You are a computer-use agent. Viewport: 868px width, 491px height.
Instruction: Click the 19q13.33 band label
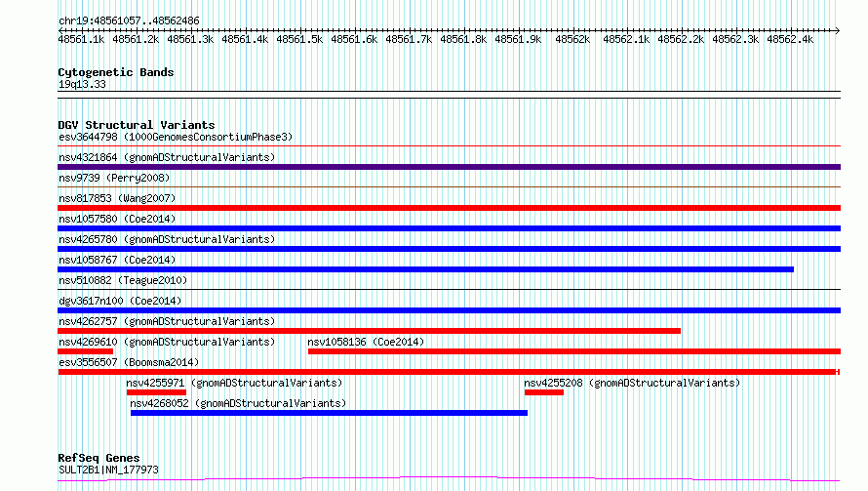(x=82, y=84)
